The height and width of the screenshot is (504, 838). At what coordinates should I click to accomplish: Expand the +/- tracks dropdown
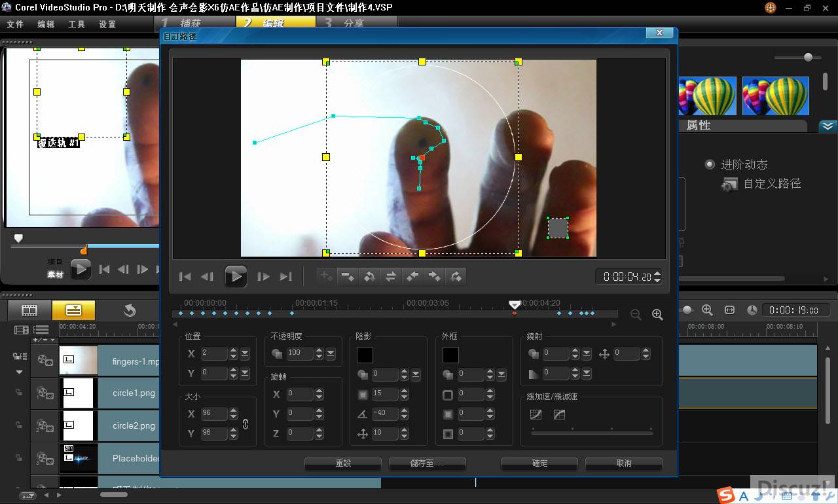45,340
